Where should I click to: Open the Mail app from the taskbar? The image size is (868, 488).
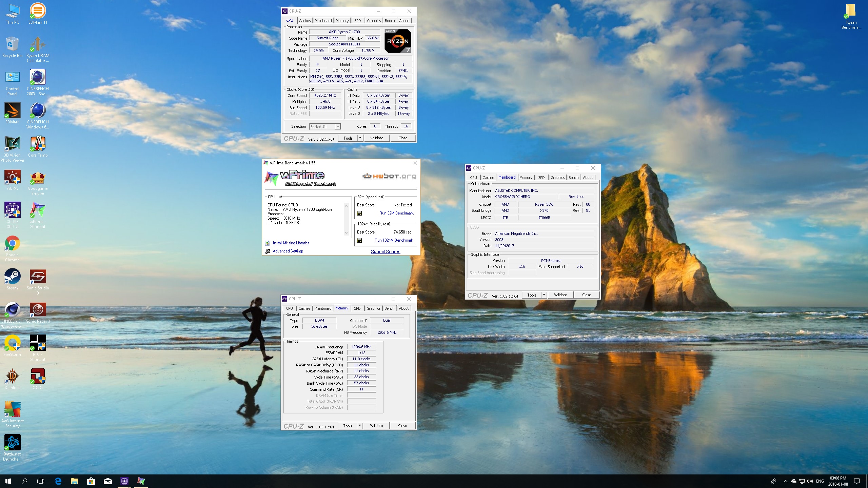108,481
